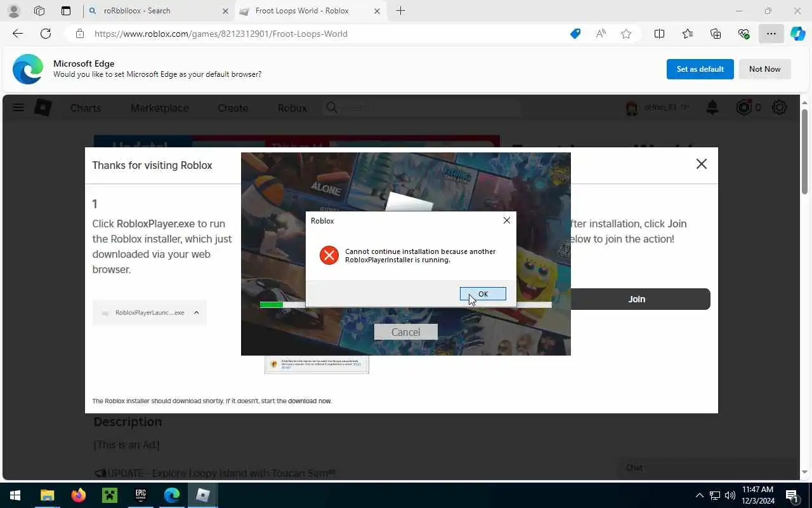Close the 'Thanks for visiting Roblox' popup
812x508 pixels.
pyautogui.click(x=701, y=164)
